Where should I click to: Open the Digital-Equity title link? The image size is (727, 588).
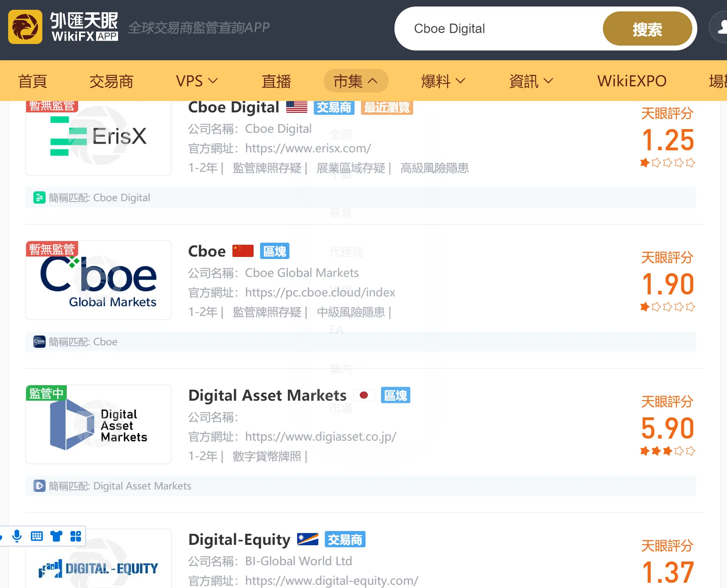tap(239, 540)
